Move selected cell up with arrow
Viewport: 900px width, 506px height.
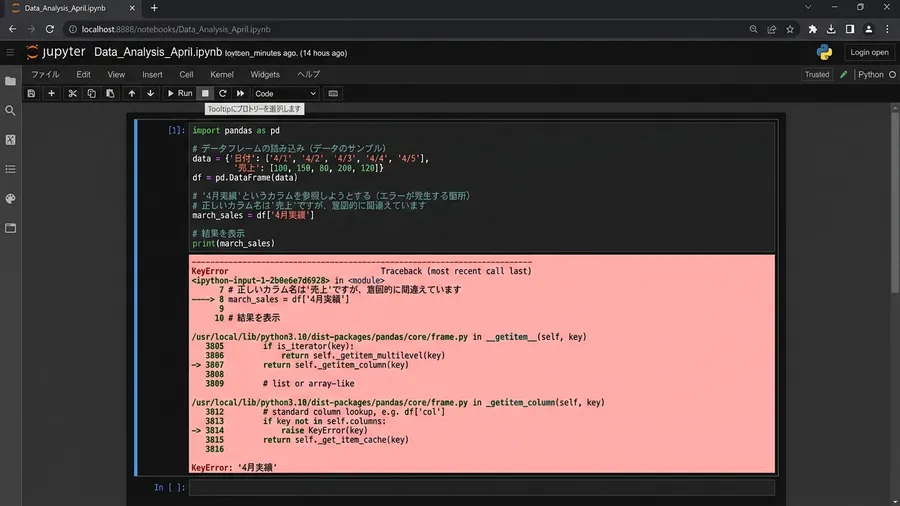point(131,94)
